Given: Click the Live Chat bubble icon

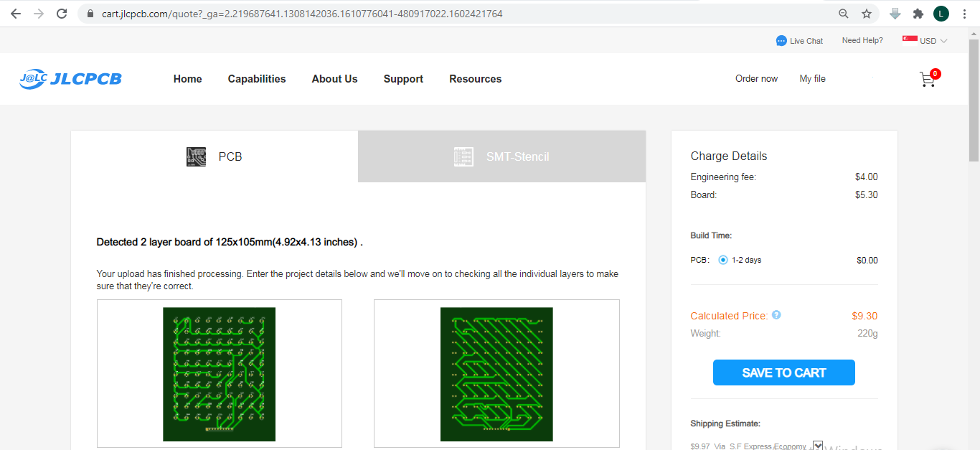Looking at the screenshot, I should (781, 41).
